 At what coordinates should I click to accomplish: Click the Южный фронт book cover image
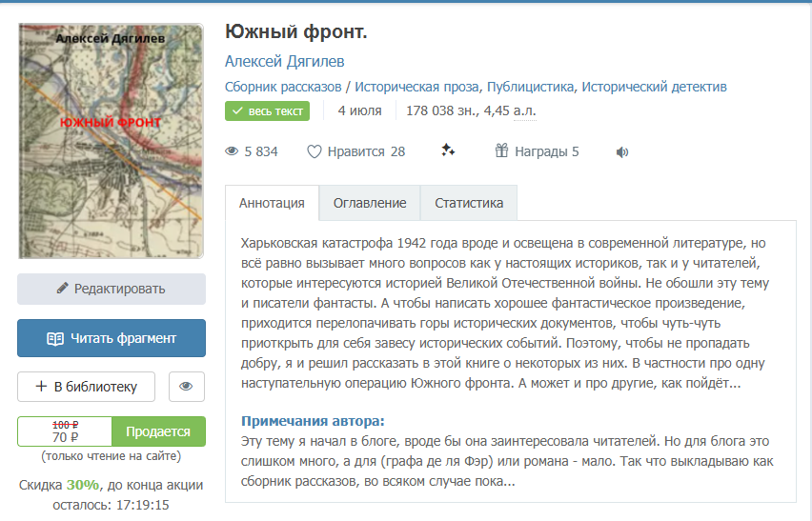pos(111,141)
